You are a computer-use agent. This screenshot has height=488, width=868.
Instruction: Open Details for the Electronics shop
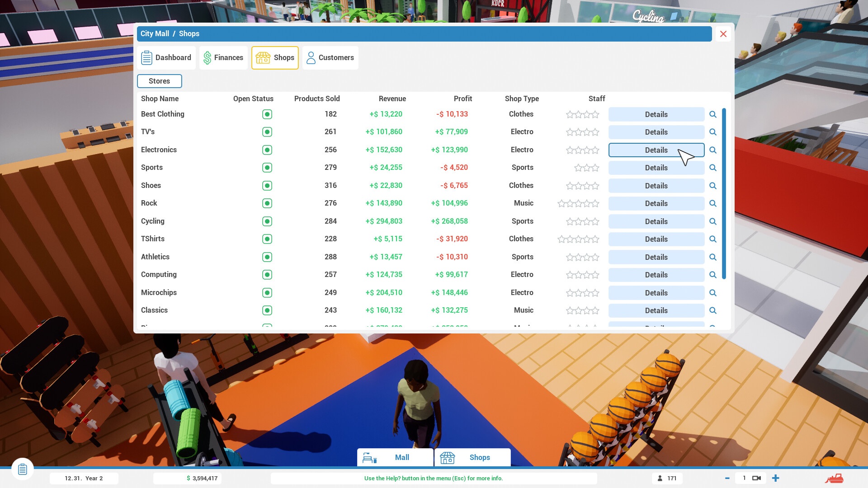(656, 150)
